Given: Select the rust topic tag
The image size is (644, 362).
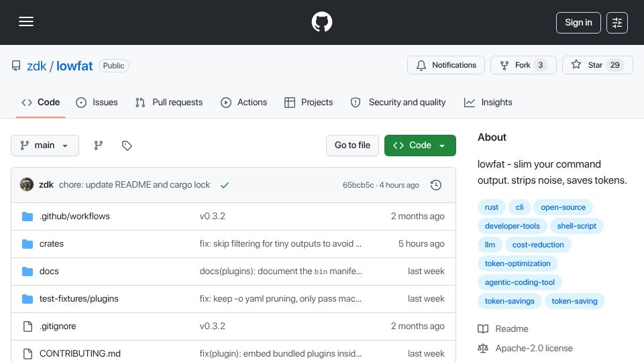Looking at the screenshot, I should (492, 207).
